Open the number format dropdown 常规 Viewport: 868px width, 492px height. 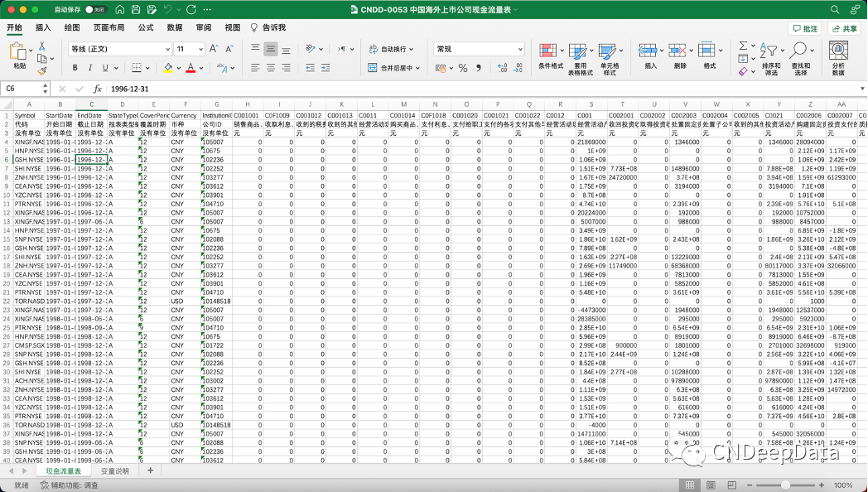click(x=479, y=49)
